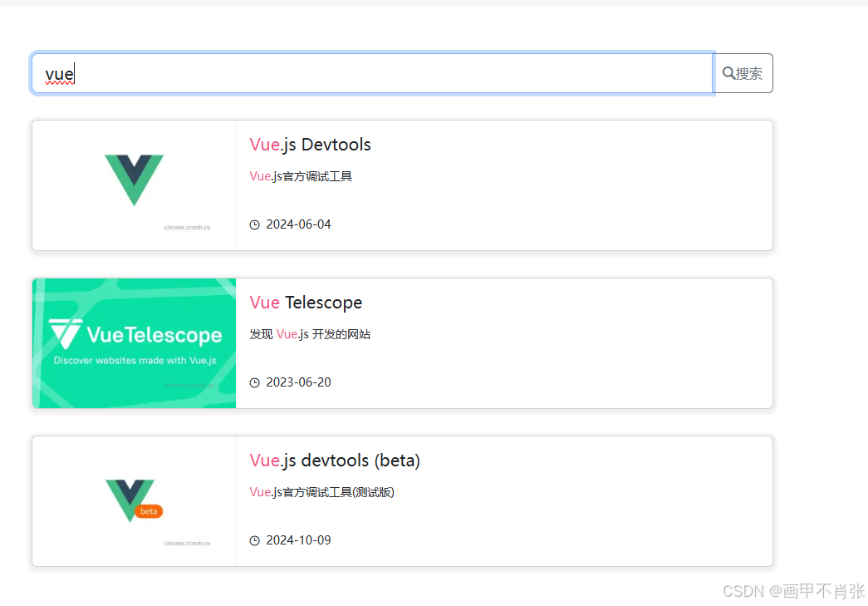Click the 搜索 search button

[743, 73]
